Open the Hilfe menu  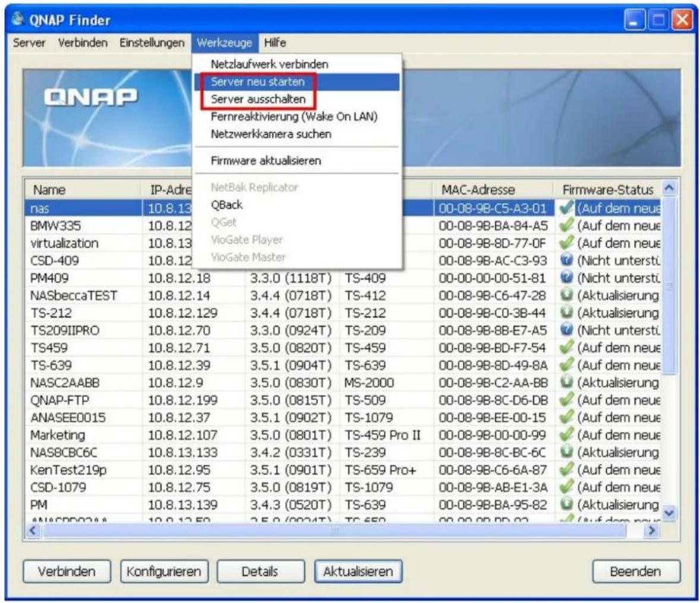coord(275,43)
